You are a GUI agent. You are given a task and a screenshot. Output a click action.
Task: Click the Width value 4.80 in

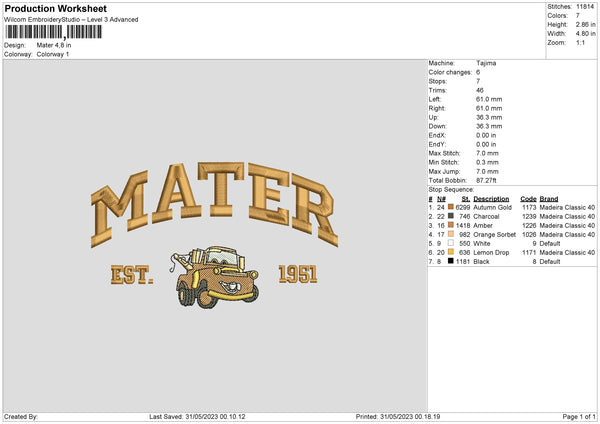pos(585,34)
